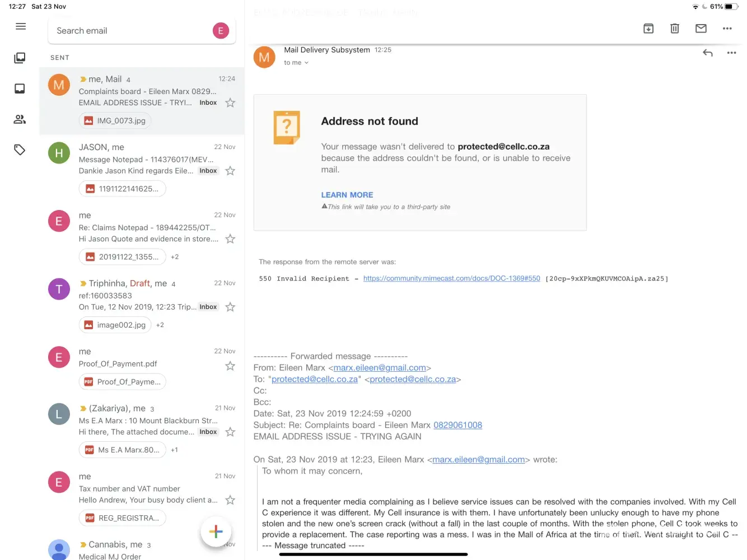
Task: Open the hamburger navigation menu
Action: click(x=21, y=26)
